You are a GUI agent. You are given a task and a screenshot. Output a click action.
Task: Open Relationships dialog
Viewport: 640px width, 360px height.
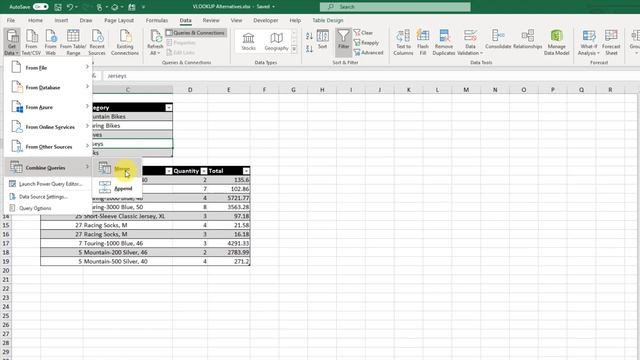[528, 40]
